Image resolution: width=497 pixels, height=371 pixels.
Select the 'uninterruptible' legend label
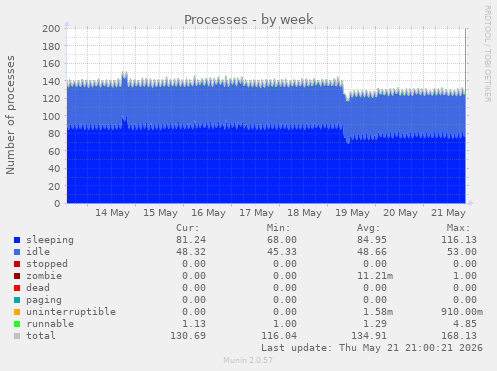(71, 312)
